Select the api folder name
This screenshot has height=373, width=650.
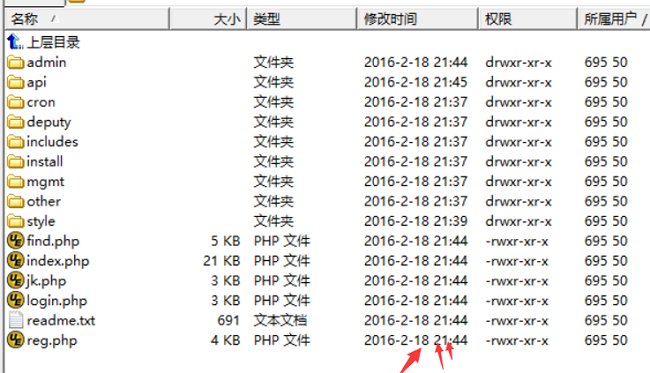point(36,83)
